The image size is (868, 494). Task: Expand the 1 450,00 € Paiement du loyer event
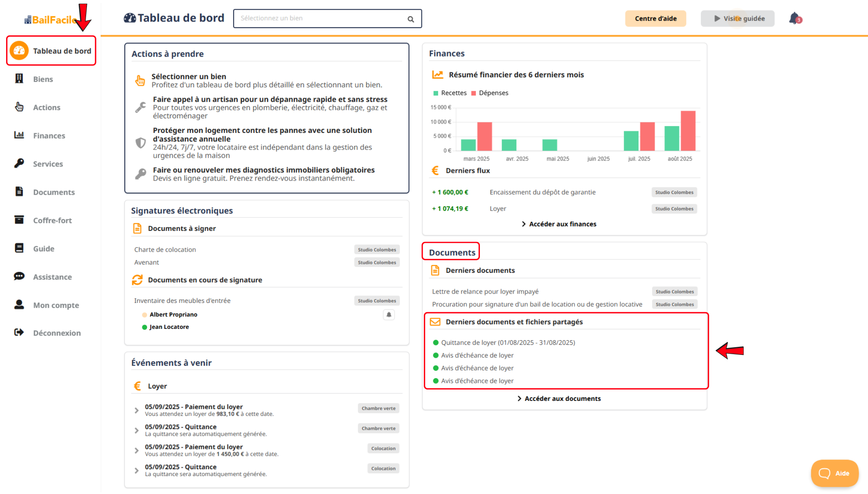pyautogui.click(x=137, y=450)
